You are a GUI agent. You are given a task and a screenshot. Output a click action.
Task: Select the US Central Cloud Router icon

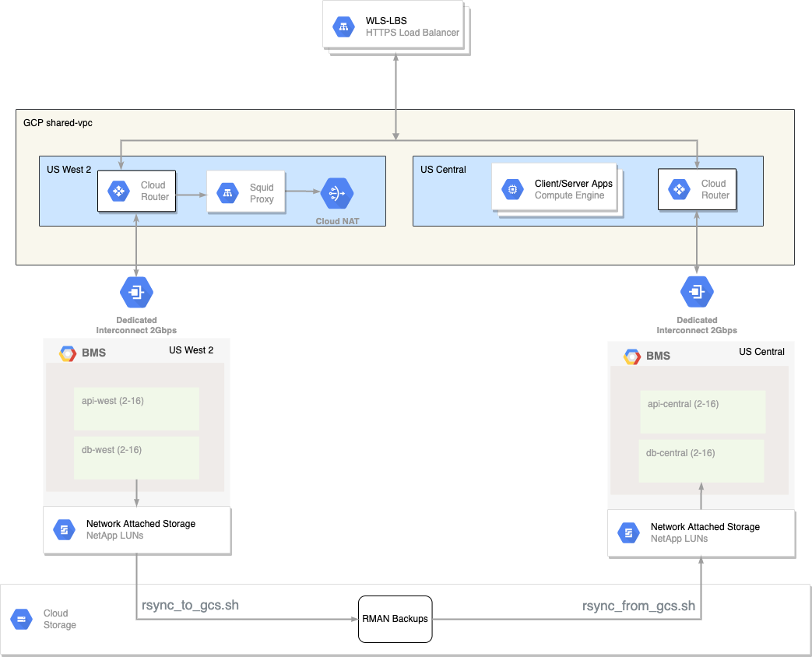pos(679,189)
